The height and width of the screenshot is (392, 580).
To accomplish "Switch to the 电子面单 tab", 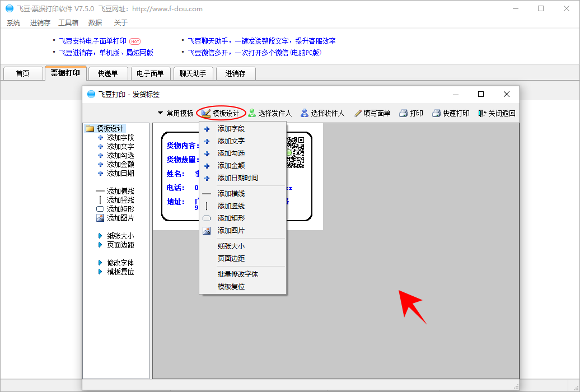I will pyautogui.click(x=151, y=73).
